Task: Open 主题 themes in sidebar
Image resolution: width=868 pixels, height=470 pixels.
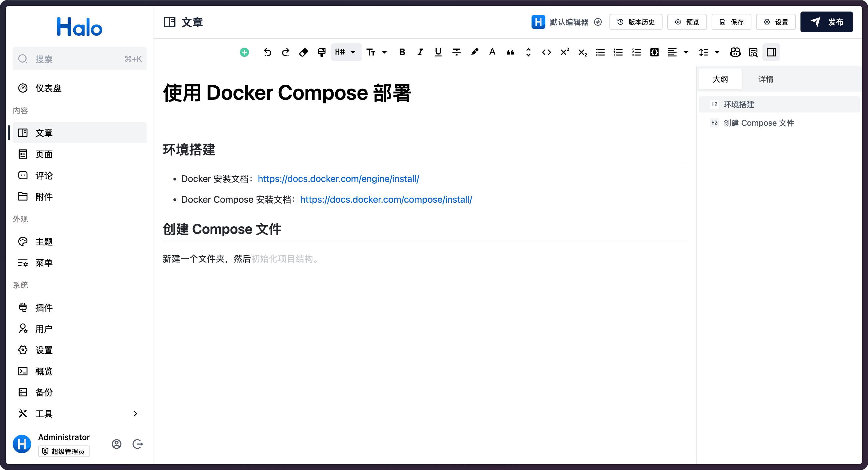Action: pos(80,242)
